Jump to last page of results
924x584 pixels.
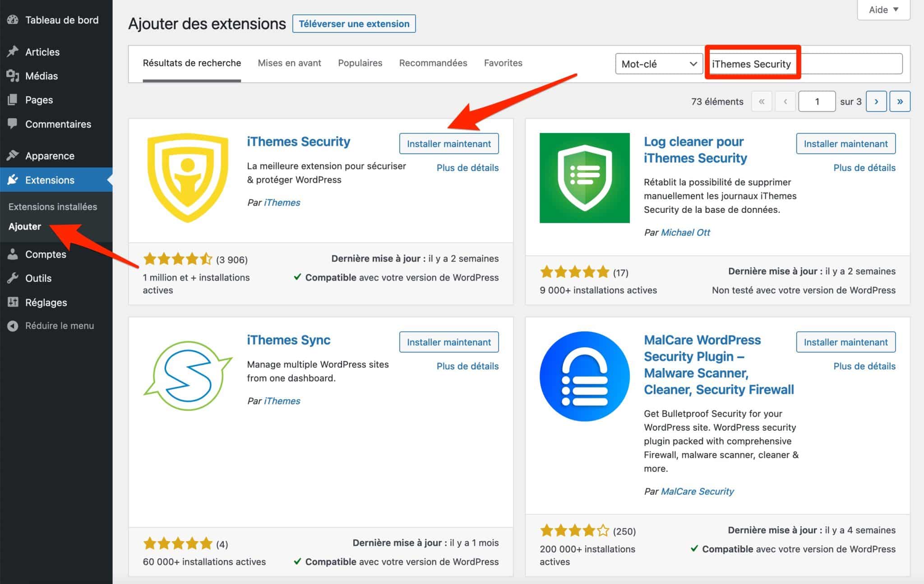click(x=900, y=101)
